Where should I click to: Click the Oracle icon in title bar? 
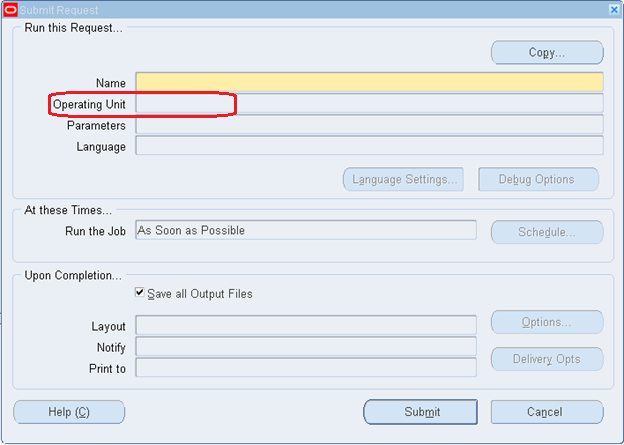pyautogui.click(x=10, y=8)
